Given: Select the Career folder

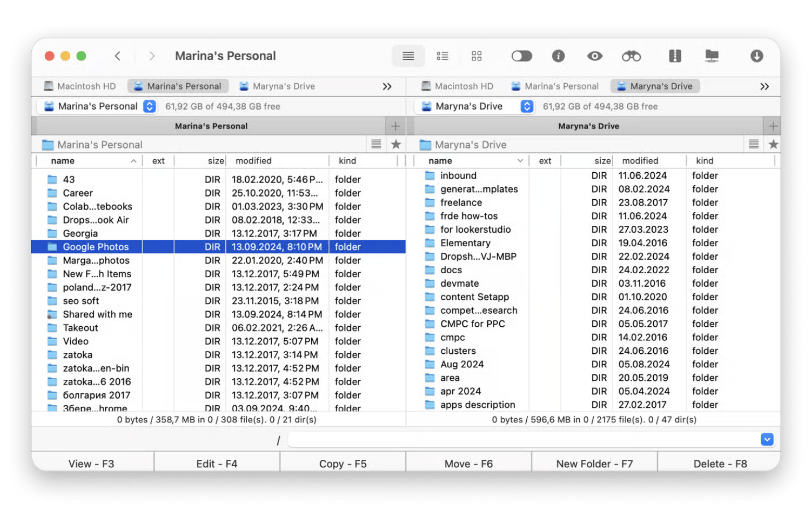Looking at the screenshot, I should (x=78, y=193).
